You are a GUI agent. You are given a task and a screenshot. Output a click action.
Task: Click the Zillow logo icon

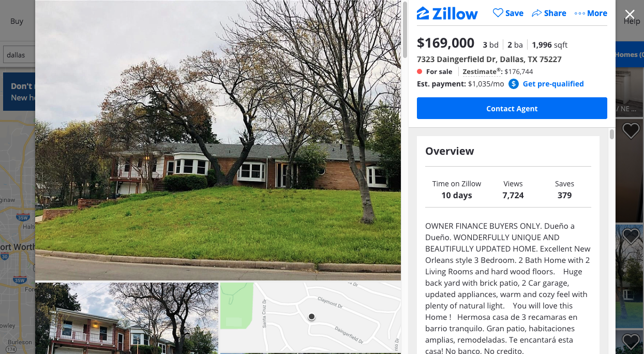423,13
